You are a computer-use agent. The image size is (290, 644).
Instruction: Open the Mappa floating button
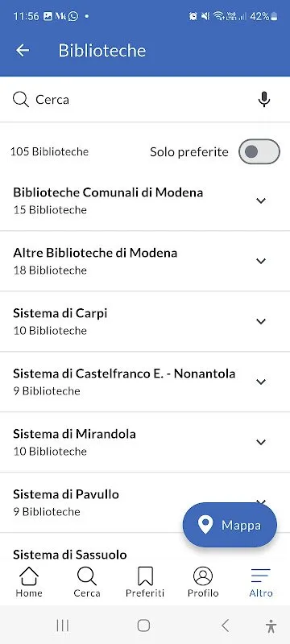pyautogui.click(x=230, y=525)
